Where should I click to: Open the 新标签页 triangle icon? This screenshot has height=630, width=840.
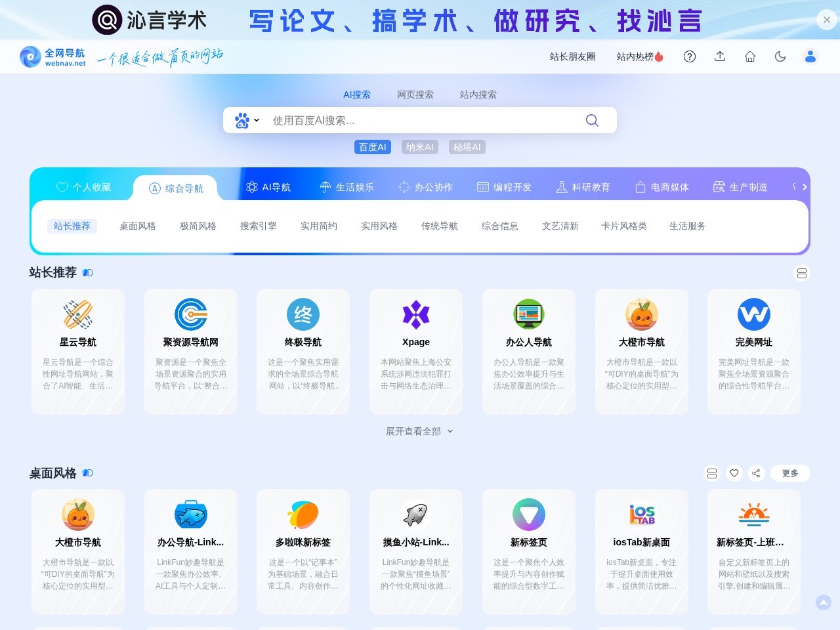[529, 514]
